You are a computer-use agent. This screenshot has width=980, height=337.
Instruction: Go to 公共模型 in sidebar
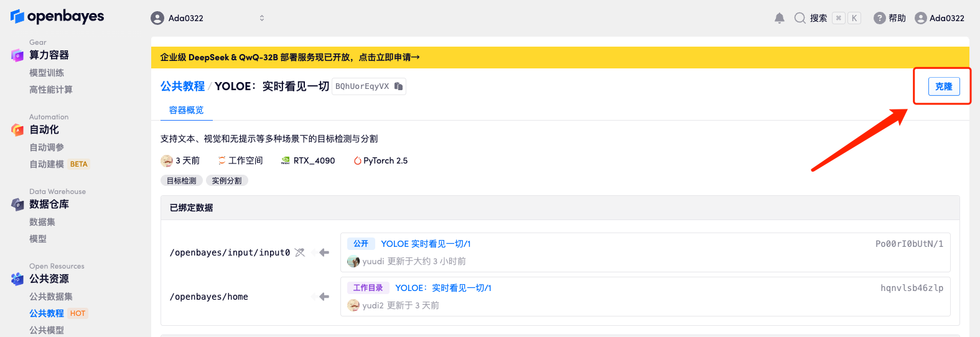[x=47, y=330]
